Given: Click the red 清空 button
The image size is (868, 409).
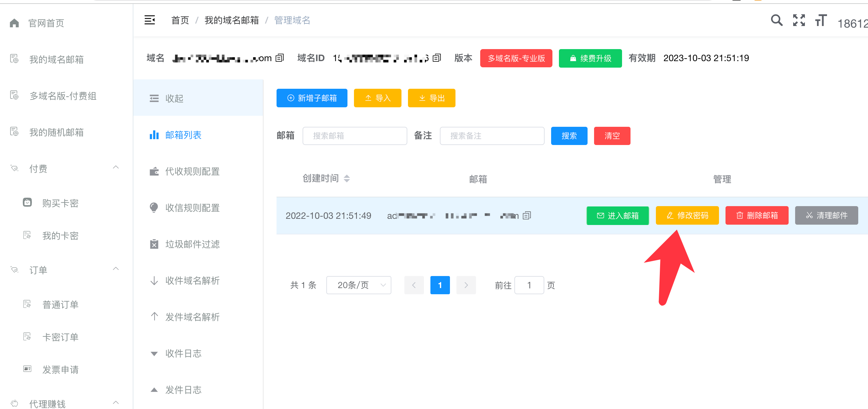Looking at the screenshot, I should point(612,136).
